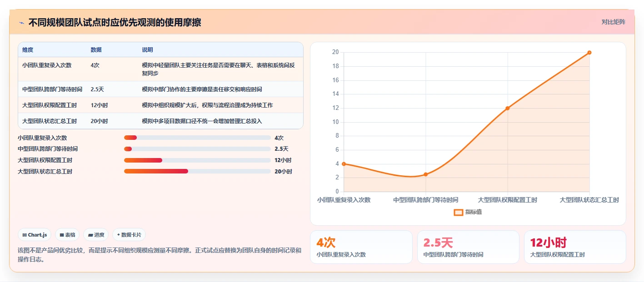Click the 12小时 value next to progress bar
This screenshot has height=282, width=644.
coord(283,160)
